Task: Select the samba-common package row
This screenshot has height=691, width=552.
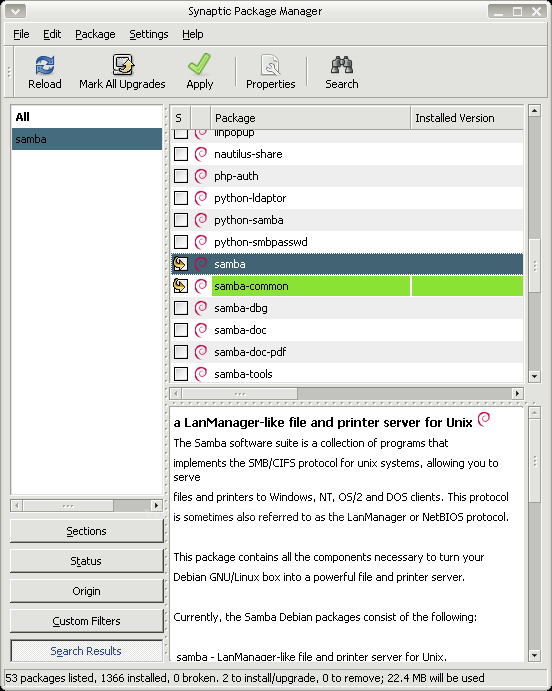Action: (347, 286)
